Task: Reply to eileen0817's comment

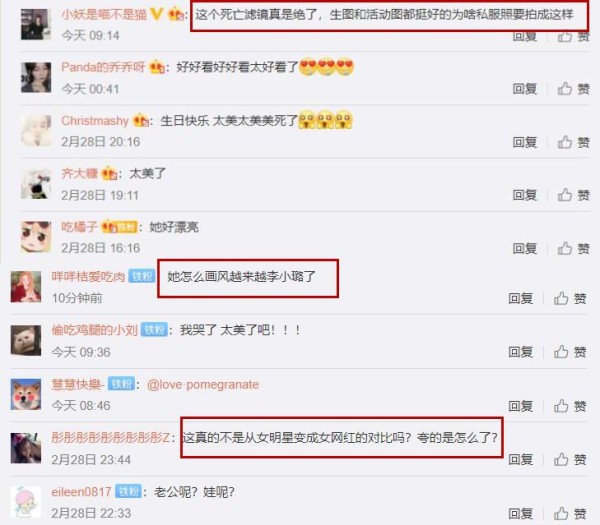Action: [x=520, y=514]
